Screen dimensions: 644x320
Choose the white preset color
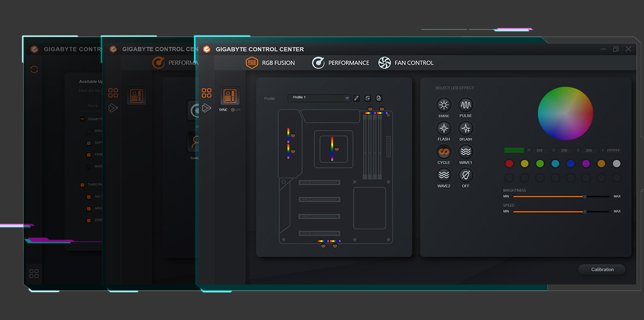[x=617, y=163]
